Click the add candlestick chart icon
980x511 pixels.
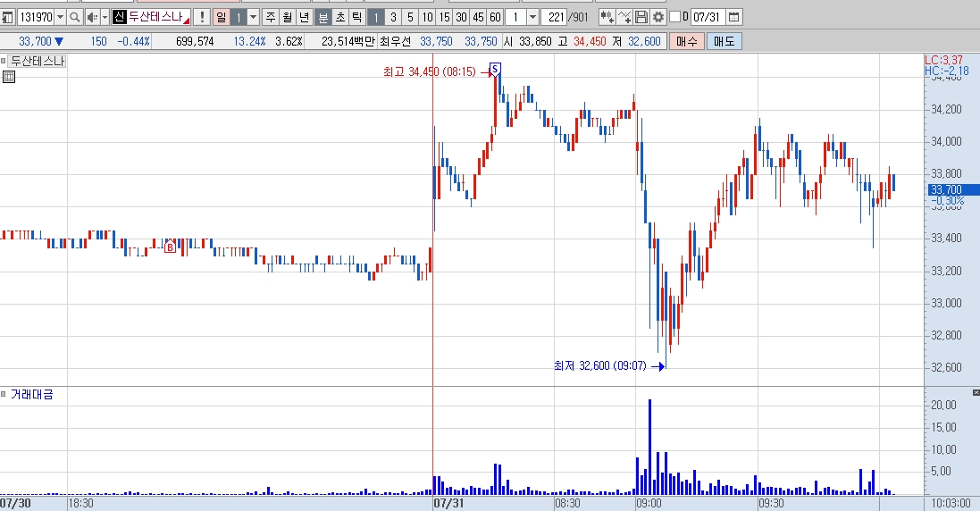(607, 18)
